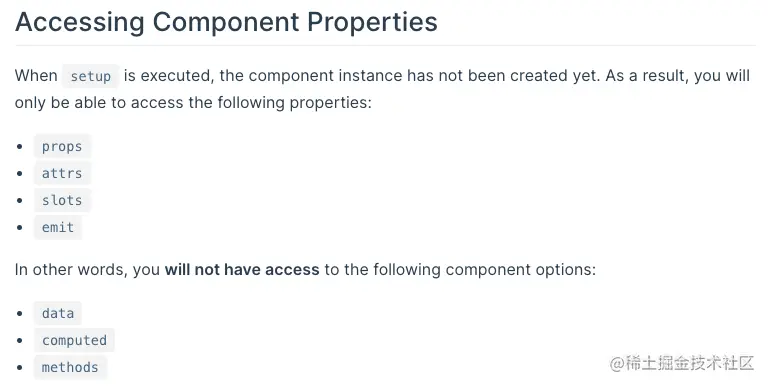
Task: Select the props code item
Action: coord(62,146)
